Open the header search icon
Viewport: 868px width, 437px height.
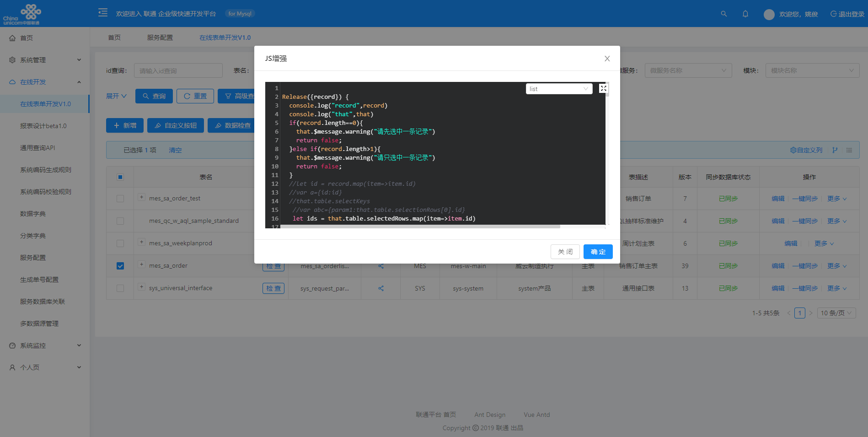point(723,14)
